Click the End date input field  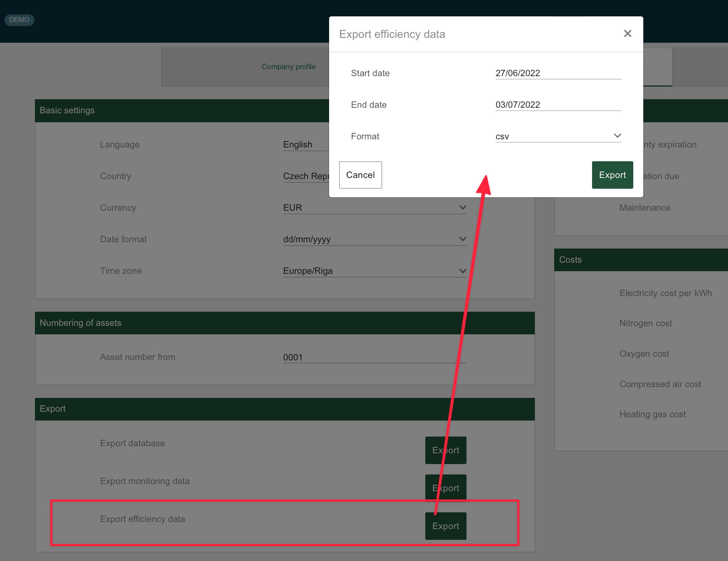tap(558, 105)
